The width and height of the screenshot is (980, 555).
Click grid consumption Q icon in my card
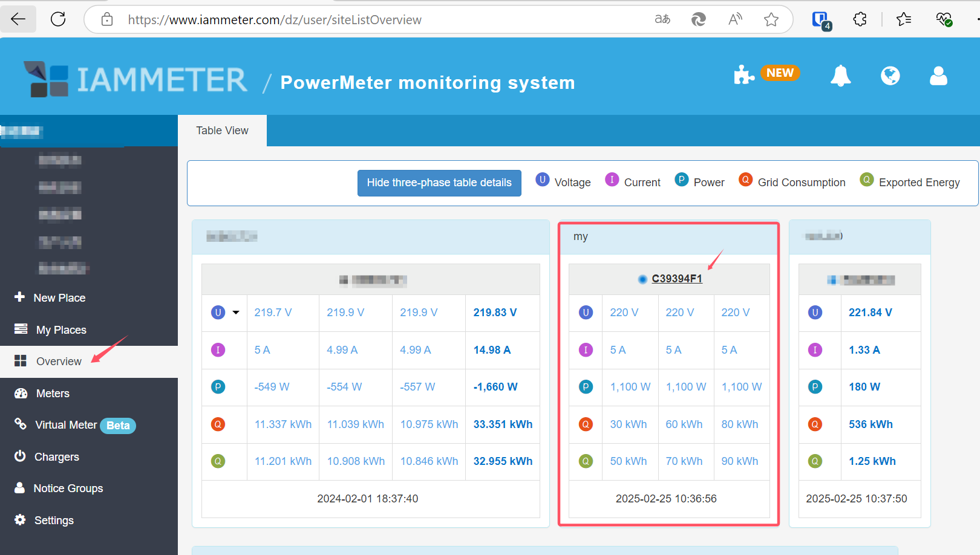586,424
